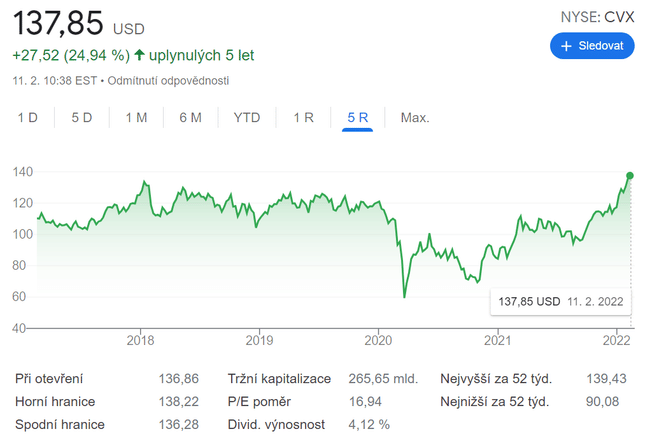Image resolution: width=650 pixels, height=441 pixels.
Task: Click the plus icon in Sledovat button
Action: (x=566, y=46)
